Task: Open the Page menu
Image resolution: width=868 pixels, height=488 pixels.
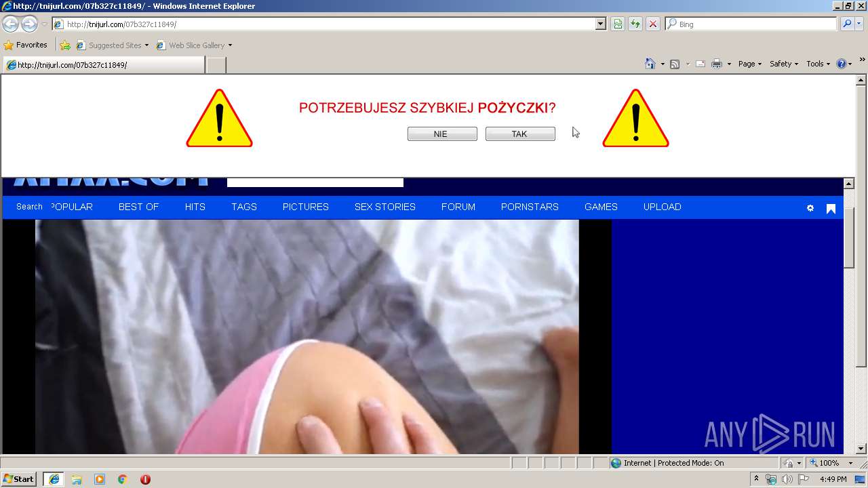Action: pyautogui.click(x=750, y=64)
